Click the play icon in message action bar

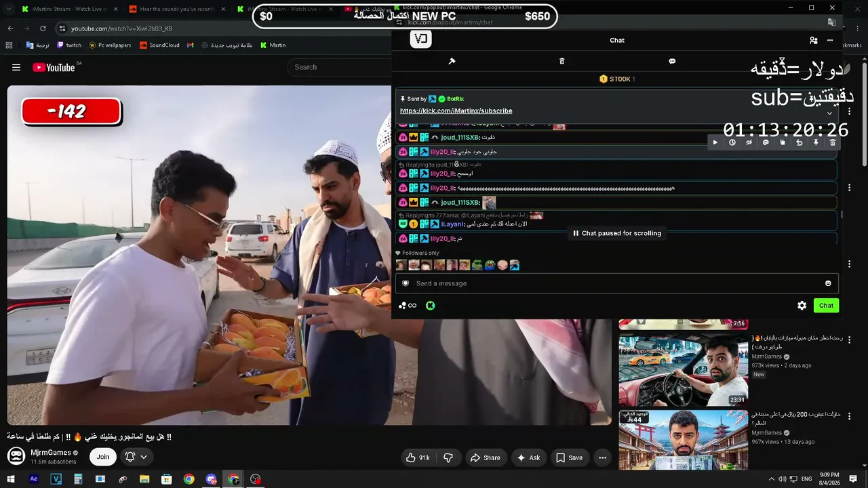pyautogui.click(x=715, y=143)
